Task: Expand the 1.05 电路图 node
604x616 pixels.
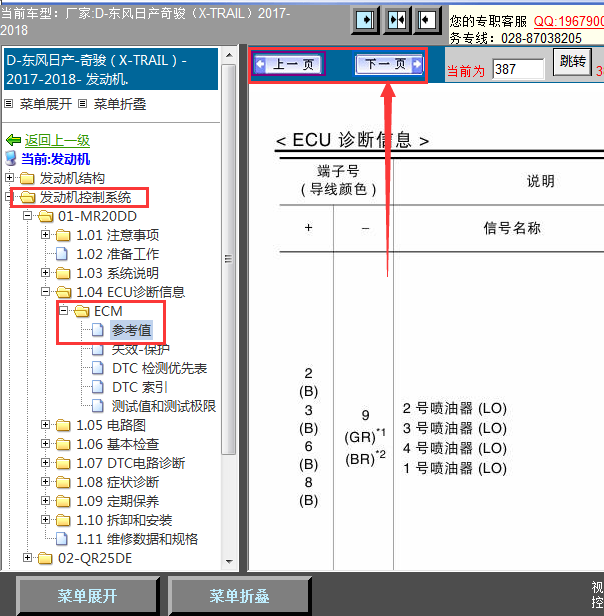Action: pyautogui.click(x=46, y=424)
